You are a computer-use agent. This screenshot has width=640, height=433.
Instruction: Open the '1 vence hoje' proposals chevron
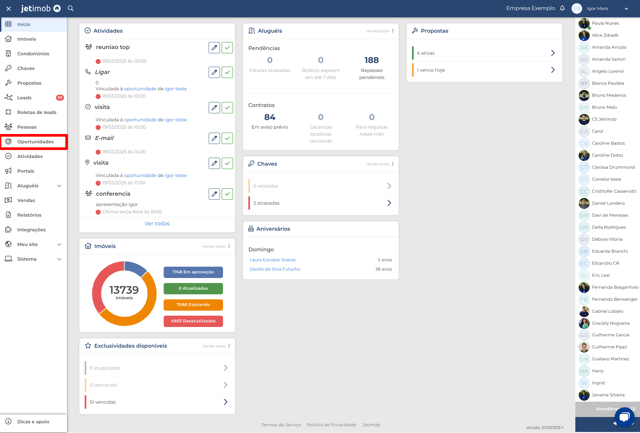click(553, 70)
